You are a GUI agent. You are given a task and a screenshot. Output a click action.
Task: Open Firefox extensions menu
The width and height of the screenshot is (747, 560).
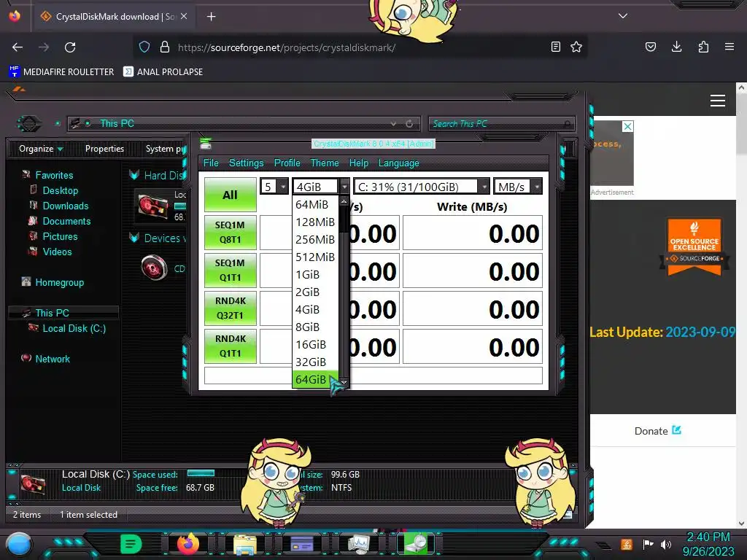pos(703,47)
